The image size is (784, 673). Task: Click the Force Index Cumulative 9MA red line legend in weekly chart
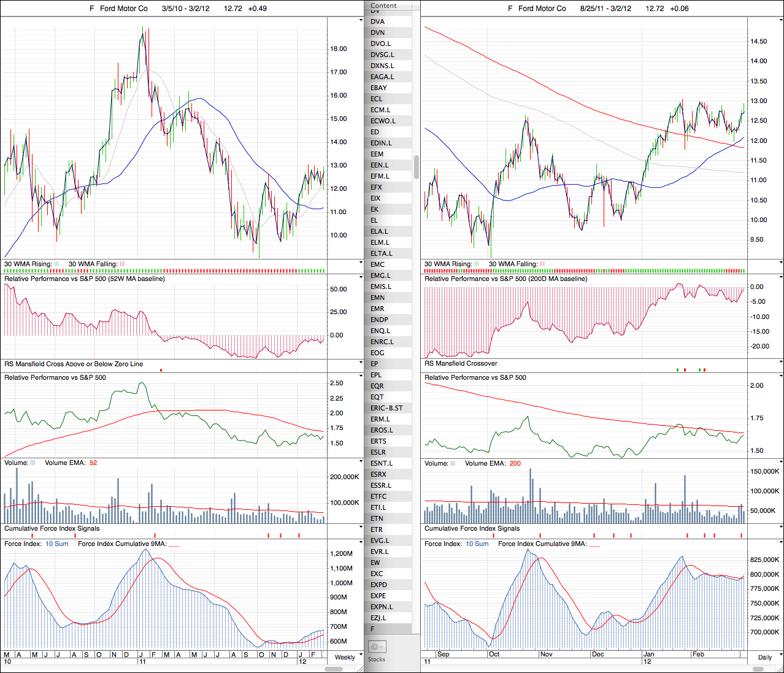tap(174, 544)
